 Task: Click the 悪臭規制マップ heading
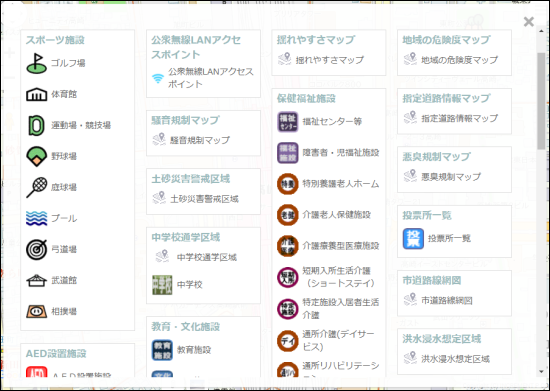coord(436,157)
